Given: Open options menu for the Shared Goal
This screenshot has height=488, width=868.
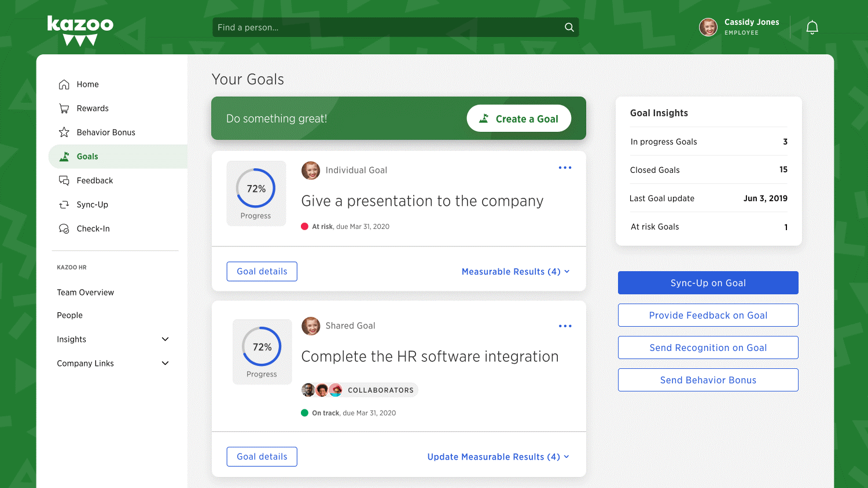Looking at the screenshot, I should (565, 326).
